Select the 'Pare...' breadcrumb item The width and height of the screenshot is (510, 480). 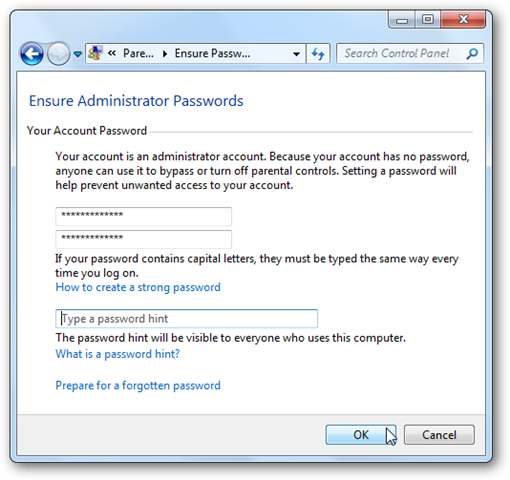point(138,53)
